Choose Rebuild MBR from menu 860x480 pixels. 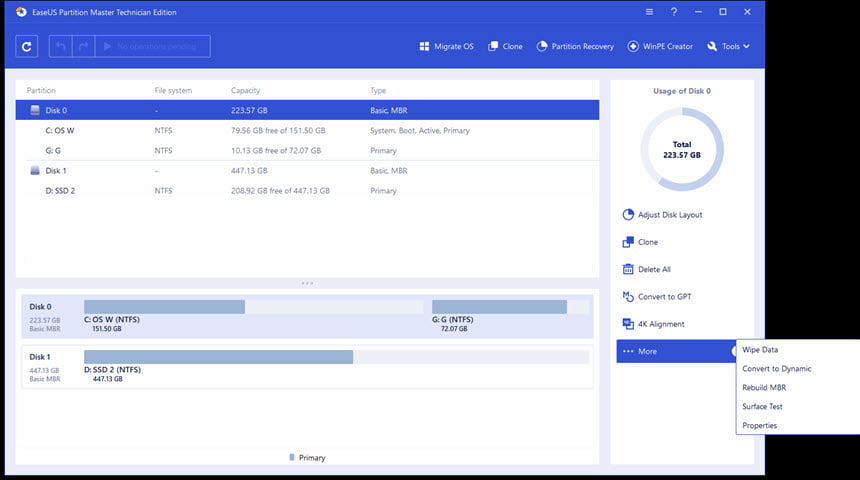click(x=764, y=387)
